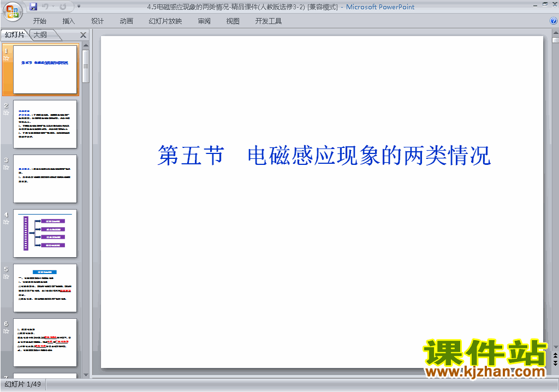
Task: Play animation star icon for slide 3
Action: coord(6,167)
